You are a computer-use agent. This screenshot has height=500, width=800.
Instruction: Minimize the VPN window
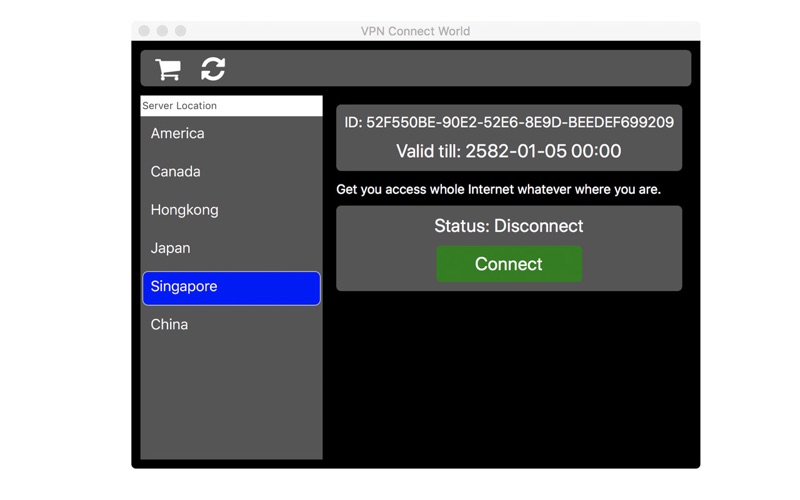click(162, 31)
